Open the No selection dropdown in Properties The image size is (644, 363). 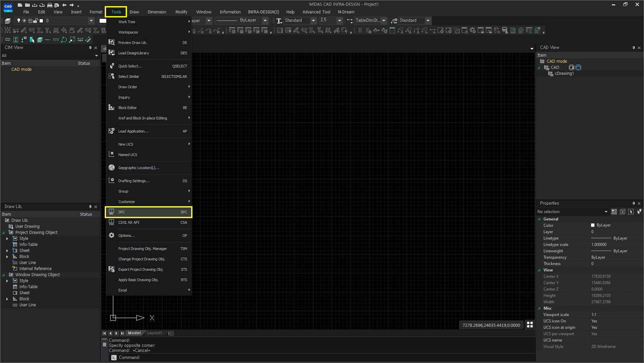(606, 212)
